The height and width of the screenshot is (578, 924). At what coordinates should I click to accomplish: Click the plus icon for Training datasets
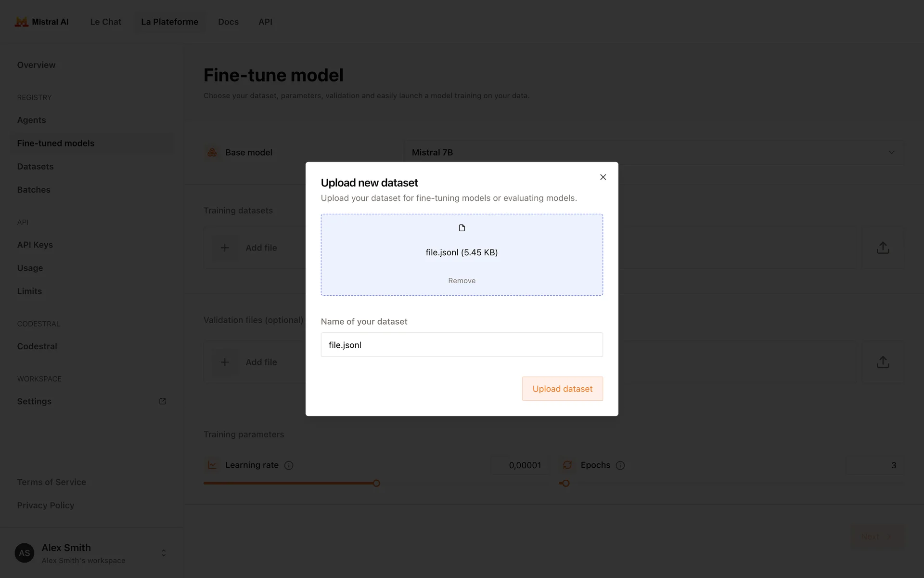click(225, 248)
